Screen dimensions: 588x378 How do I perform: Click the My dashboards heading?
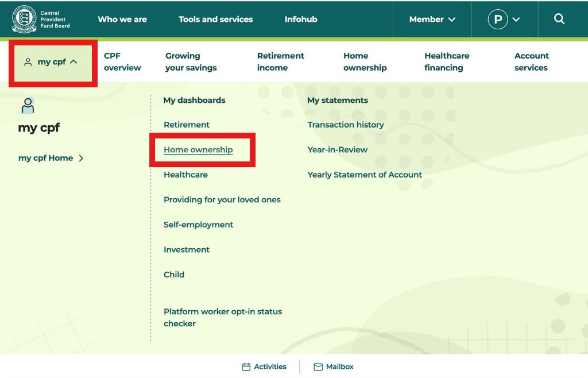(x=194, y=100)
